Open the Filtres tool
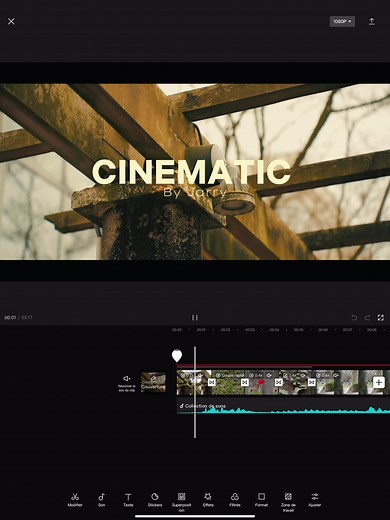Image resolution: width=390 pixels, height=520 pixels. (x=235, y=500)
